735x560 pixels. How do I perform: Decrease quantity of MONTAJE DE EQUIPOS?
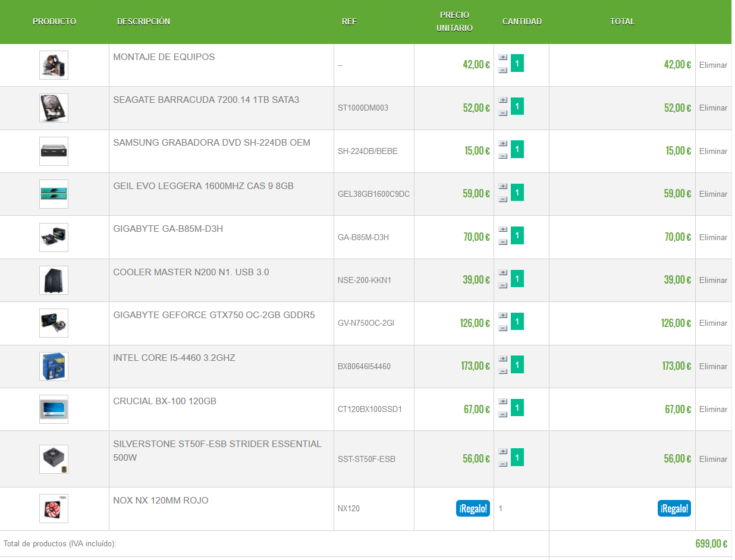click(502, 70)
